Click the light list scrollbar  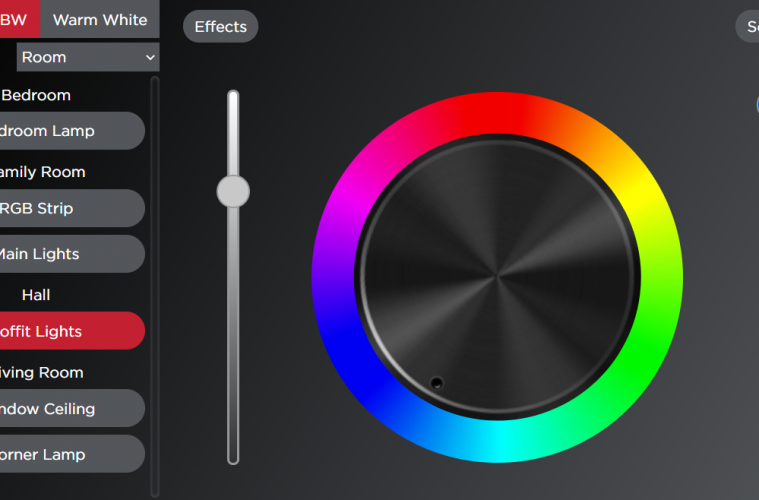click(x=155, y=280)
